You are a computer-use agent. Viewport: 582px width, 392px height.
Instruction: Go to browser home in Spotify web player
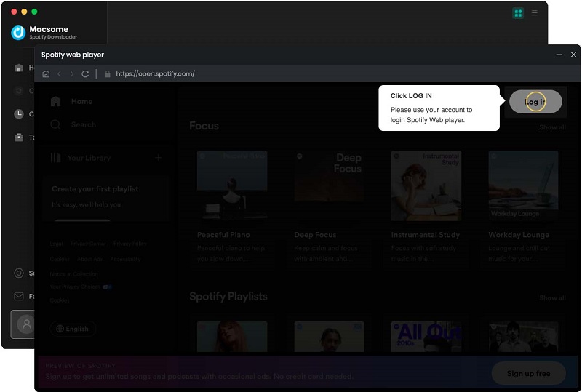pyautogui.click(x=46, y=74)
